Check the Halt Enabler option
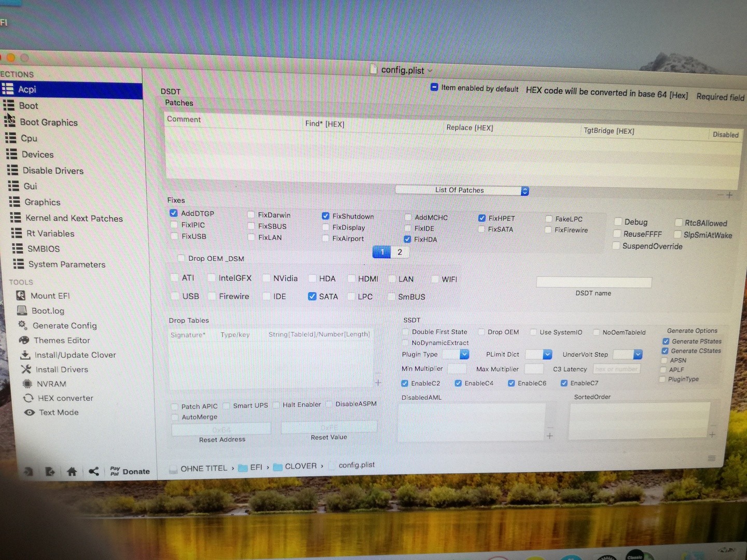The width and height of the screenshot is (747, 560). point(276,404)
